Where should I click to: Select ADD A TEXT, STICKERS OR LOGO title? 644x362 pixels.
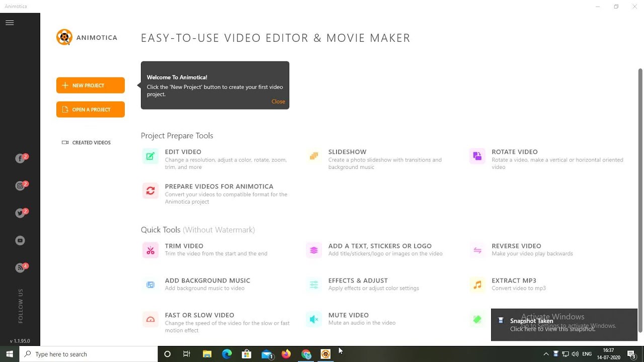click(380, 246)
